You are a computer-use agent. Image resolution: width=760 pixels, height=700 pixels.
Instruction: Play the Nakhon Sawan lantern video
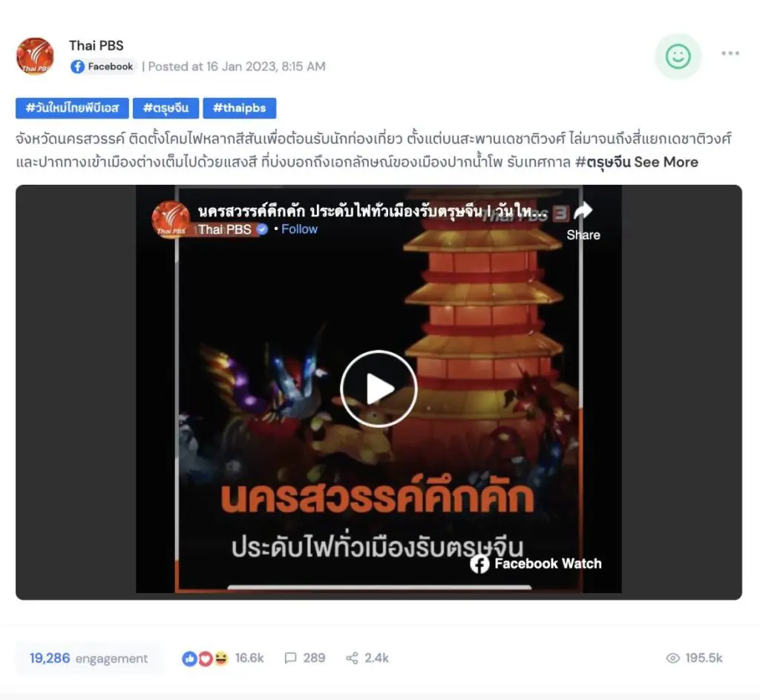pyautogui.click(x=379, y=389)
